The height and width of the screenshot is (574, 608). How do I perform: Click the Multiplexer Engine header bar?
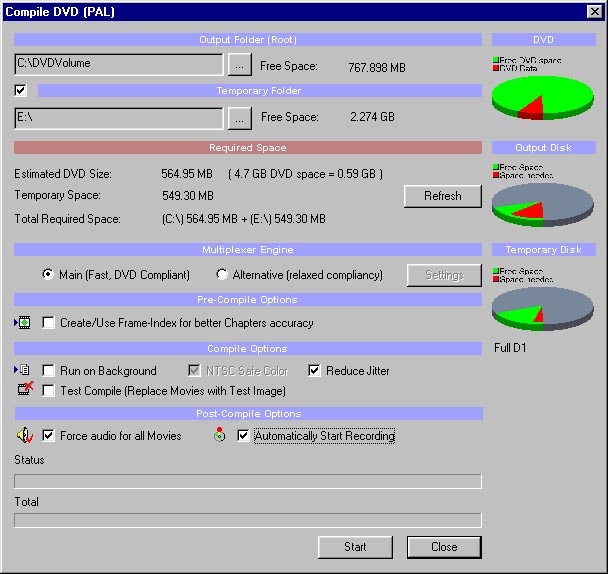click(248, 249)
